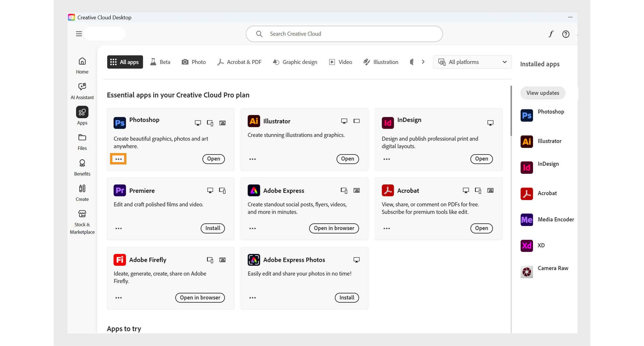
Task: Click the Photoshop icon in app card
Action: 120,123
